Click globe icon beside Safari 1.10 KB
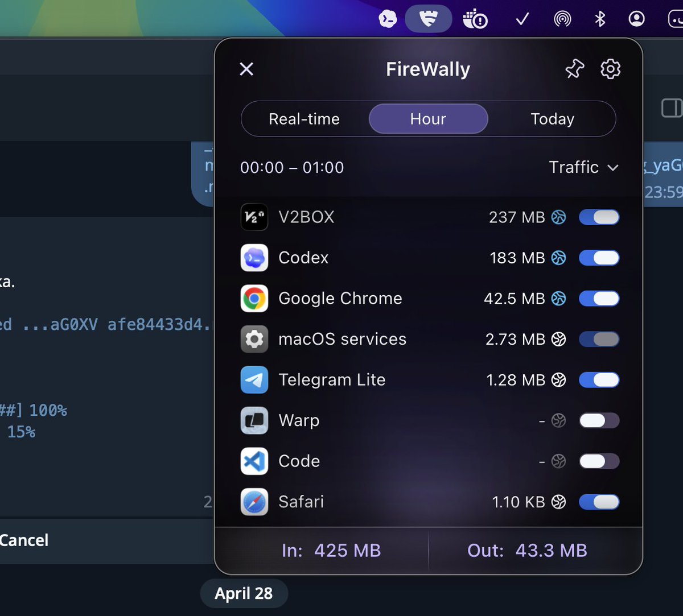This screenshot has height=616, width=683. pyautogui.click(x=559, y=502)
